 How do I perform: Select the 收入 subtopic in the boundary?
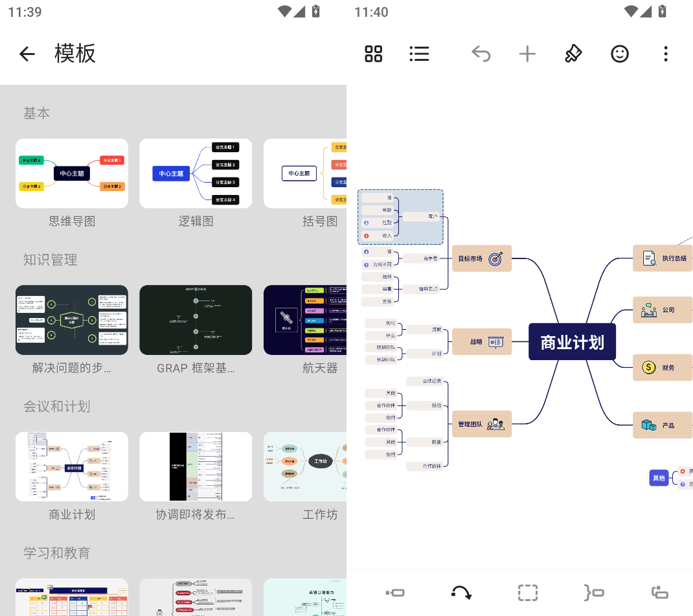click(378, 236)
